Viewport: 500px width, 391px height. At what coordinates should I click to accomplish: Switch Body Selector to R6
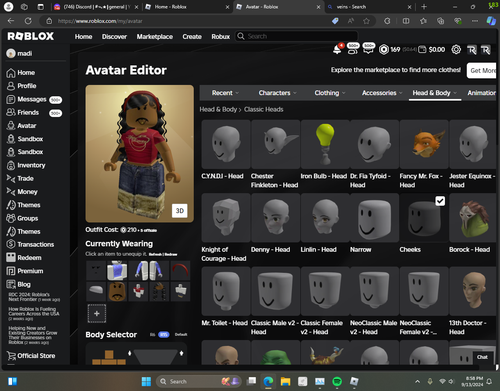click(x=152, y=334)
